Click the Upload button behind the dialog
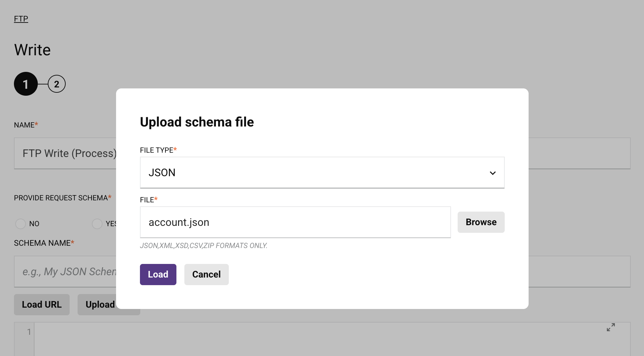Screen dimensions: 644x356 [100, 305]
